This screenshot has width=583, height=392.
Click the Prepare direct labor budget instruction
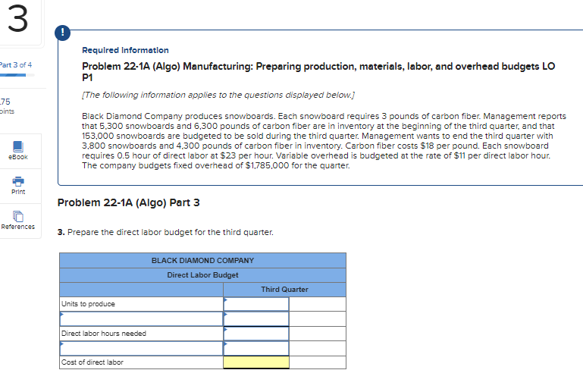pyautogui.click(x=165, y=232)
